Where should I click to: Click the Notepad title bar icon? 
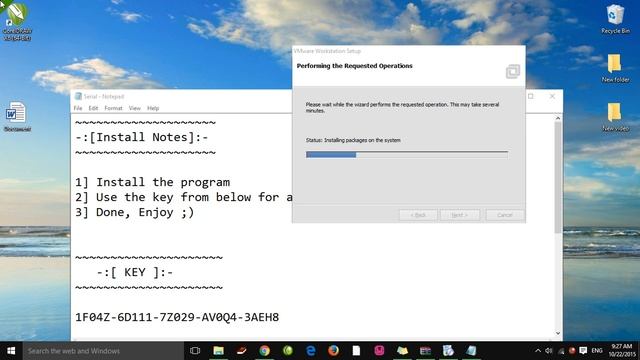pos(78,96)
